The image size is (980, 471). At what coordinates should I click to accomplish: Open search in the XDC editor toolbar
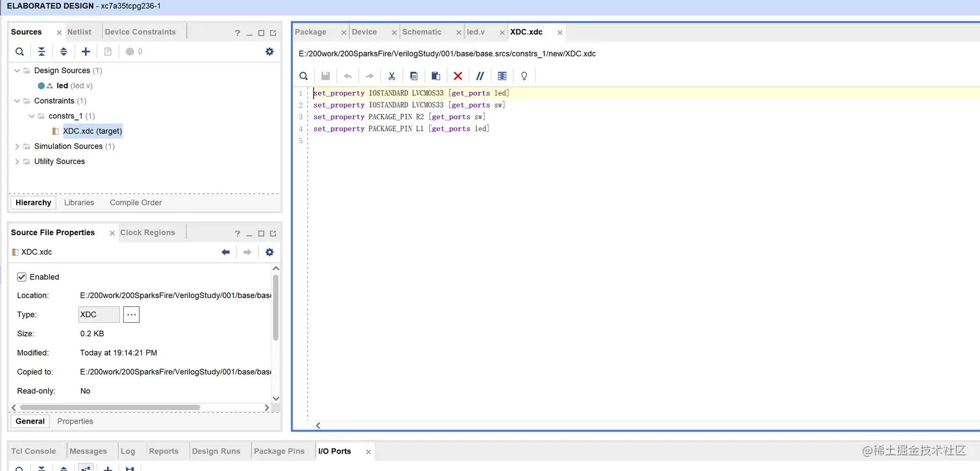tap(303, 76)
